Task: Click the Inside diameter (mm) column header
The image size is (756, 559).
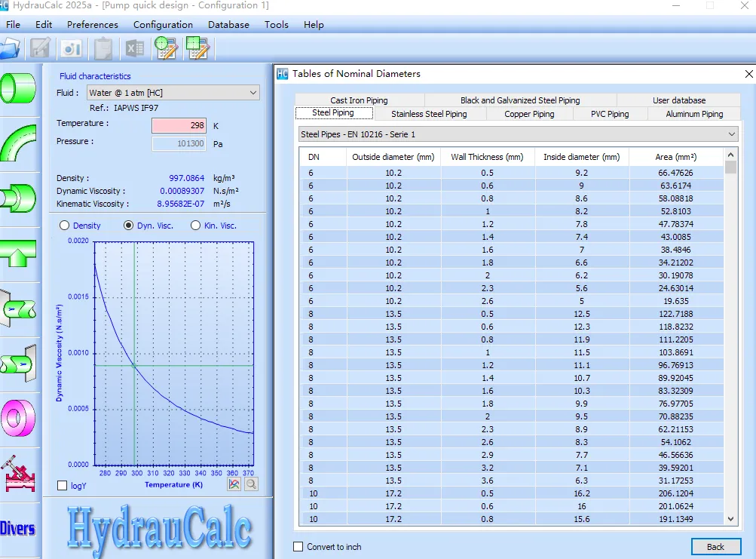Action: [x=581, y=157]
